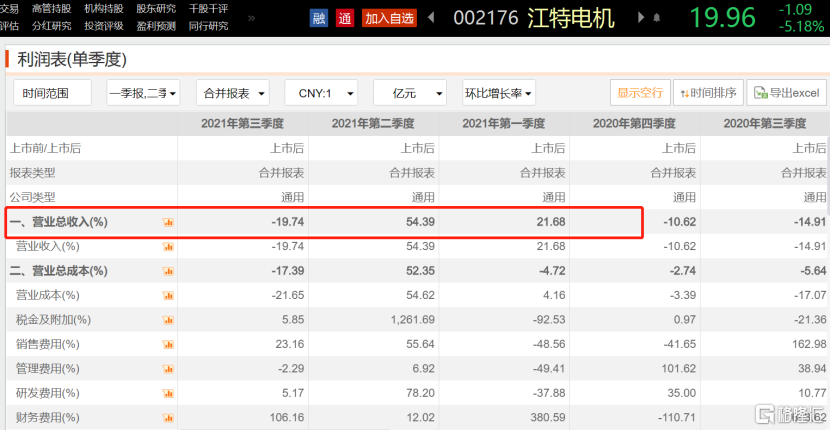
Task: Open the 环比增长率 dropdown
Action: (x=498, y=93)
